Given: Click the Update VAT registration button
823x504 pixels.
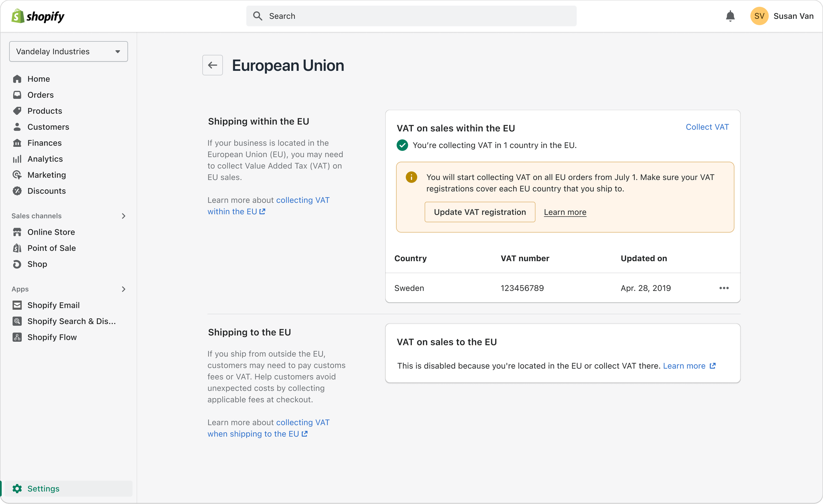Looking at the screenshot, I should click(480, 212).
